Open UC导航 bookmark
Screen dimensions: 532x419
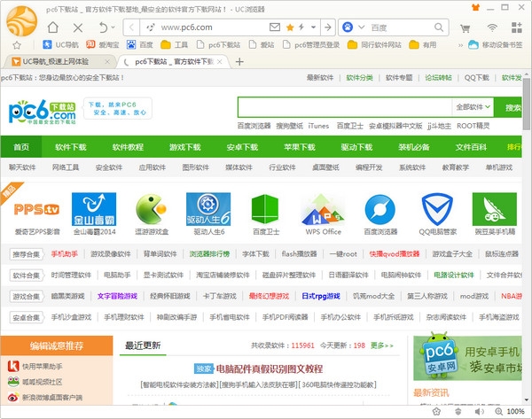tap(60, 45)
